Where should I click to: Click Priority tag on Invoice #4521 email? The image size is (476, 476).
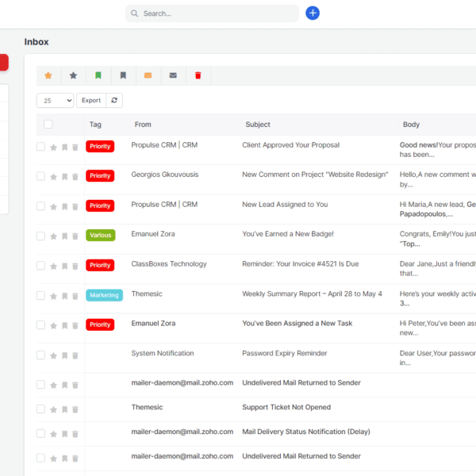point(100,265)
